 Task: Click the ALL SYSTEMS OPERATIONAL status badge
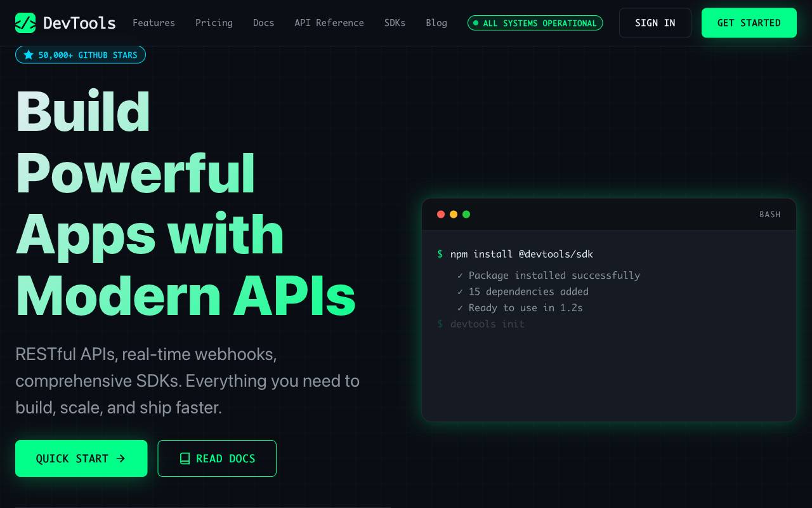click(x=535, y=23)
